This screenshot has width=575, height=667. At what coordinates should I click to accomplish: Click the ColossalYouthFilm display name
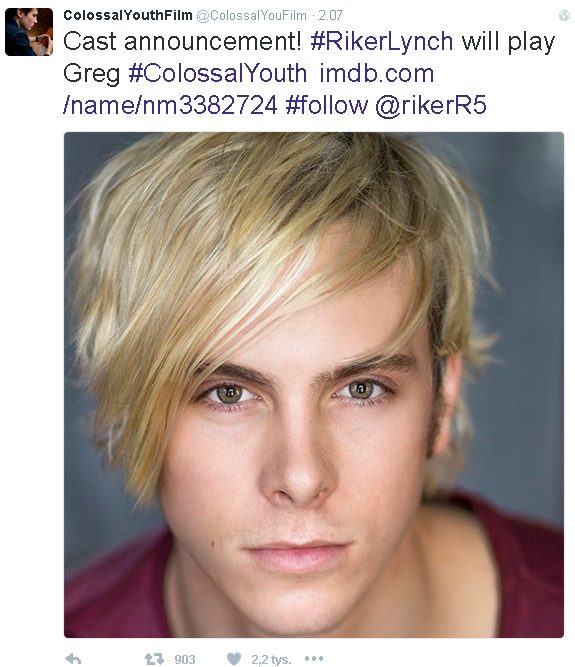tap(128, 15)
